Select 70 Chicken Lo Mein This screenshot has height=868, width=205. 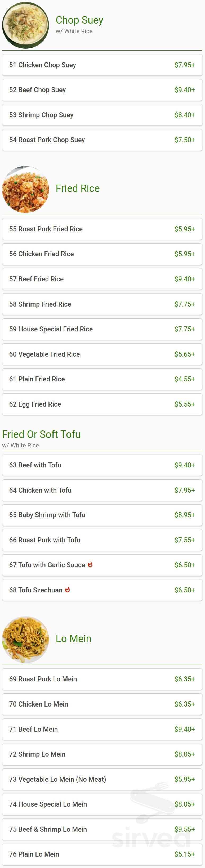102,704
